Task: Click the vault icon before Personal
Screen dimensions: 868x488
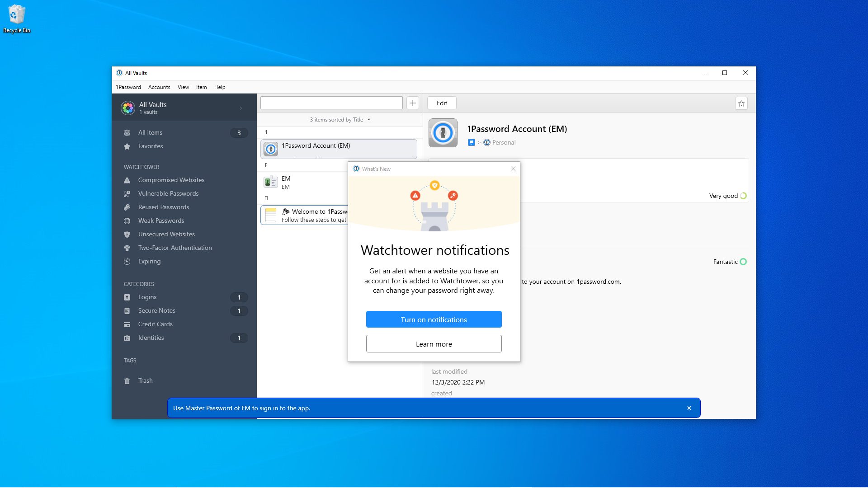Action: coord(487,143)
